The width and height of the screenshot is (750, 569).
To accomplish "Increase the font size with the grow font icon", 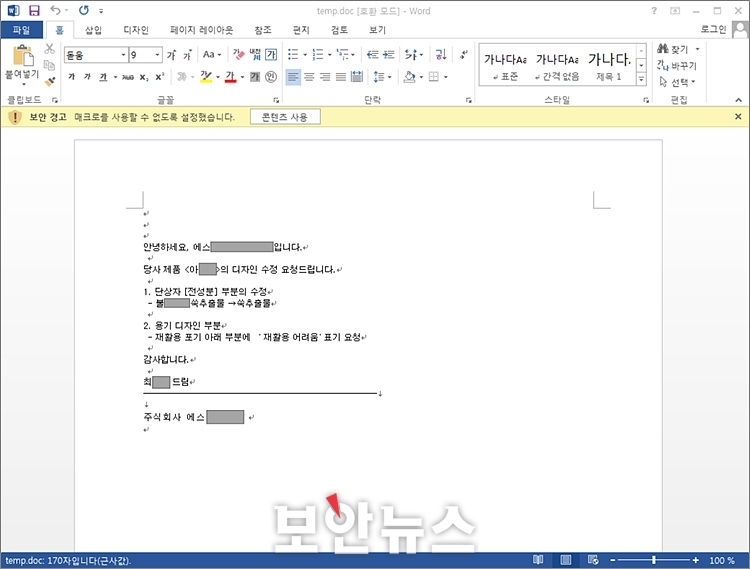I will [x=171, y=55].
